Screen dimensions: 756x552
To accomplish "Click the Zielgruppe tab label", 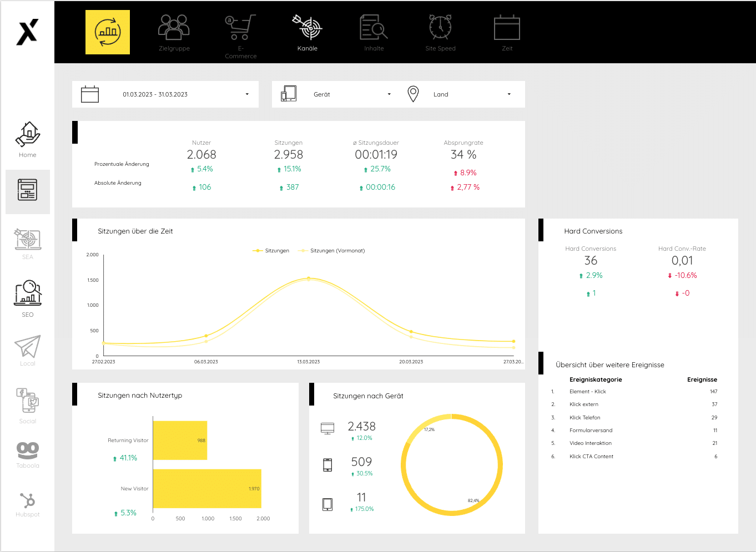I will click(x=174, y=48).
